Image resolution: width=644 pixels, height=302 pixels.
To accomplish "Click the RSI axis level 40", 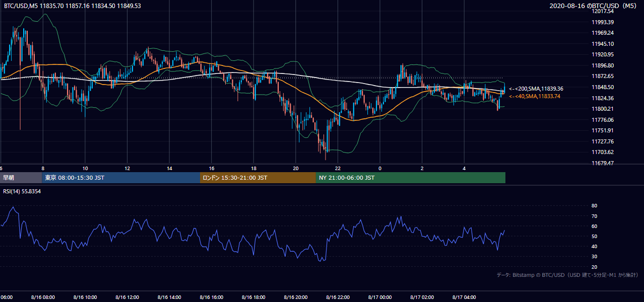I will tap(594, 246).
